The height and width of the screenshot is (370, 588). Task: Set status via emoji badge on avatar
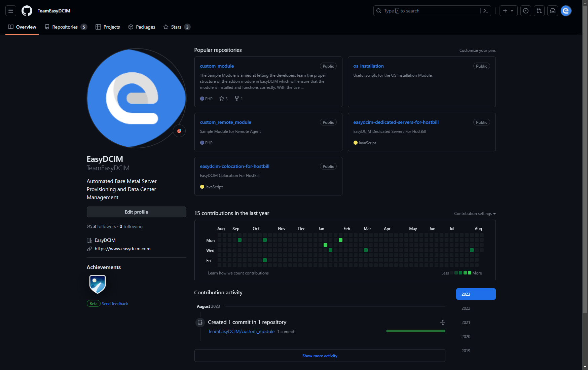[179, 131]
